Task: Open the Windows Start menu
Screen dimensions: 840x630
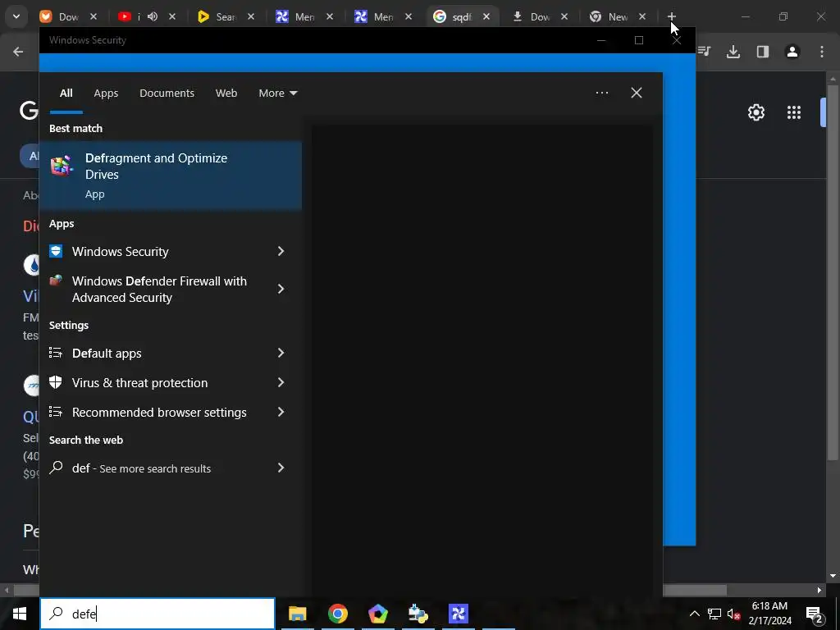Action: tap(20, 614)
